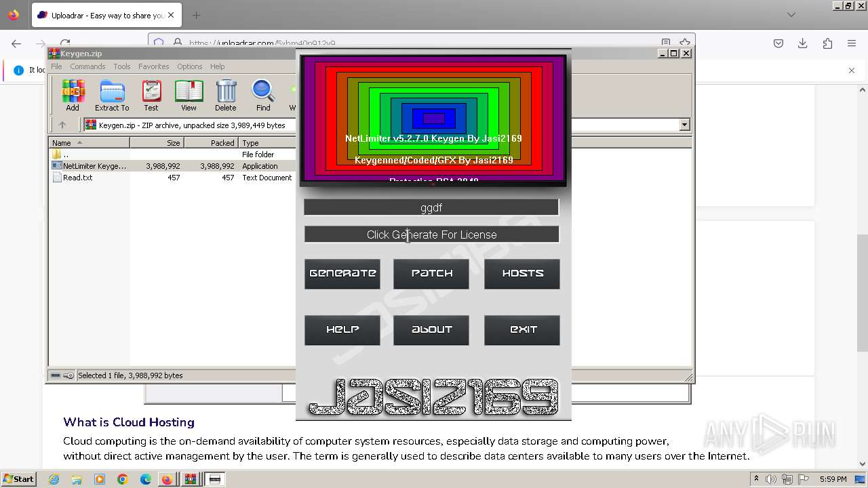This screenshot has width=868, height=488.
Task: Click the Action Center flag tray icon
Action: pos(803,479)
